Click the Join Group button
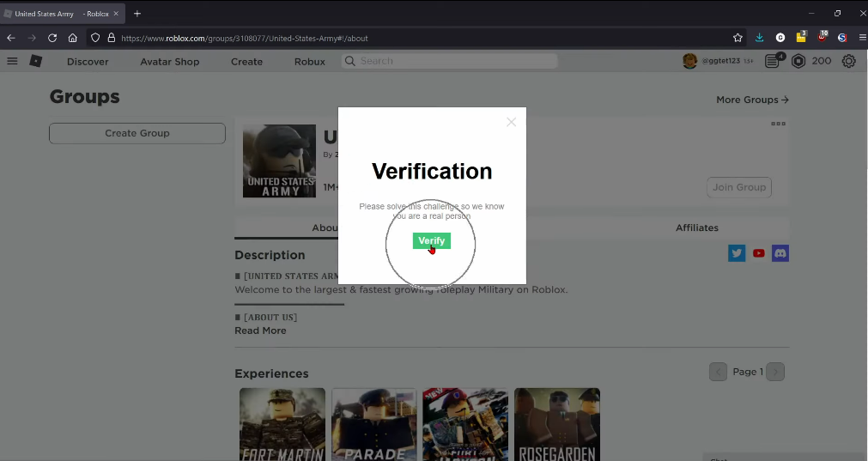868x461 pixels. tap(739, 187)
